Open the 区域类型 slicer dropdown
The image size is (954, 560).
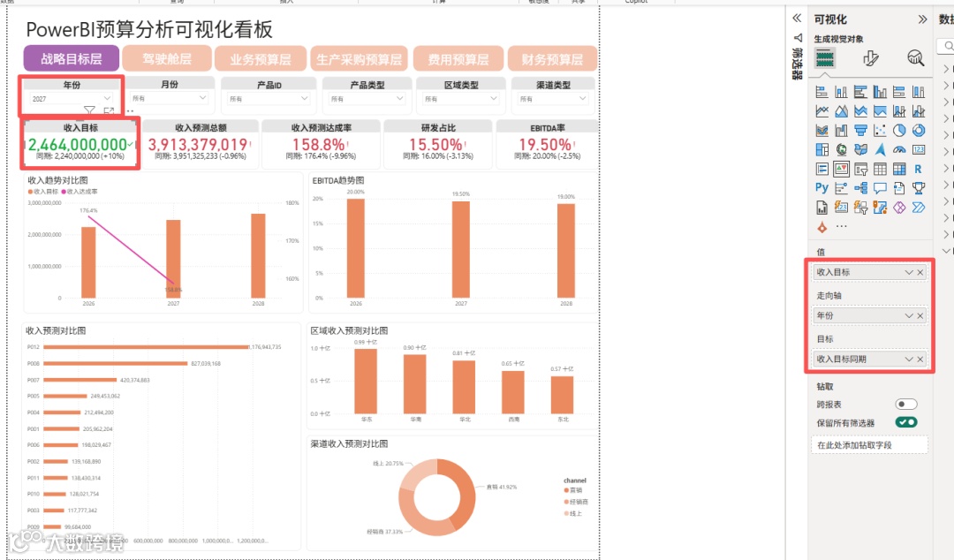460,98
